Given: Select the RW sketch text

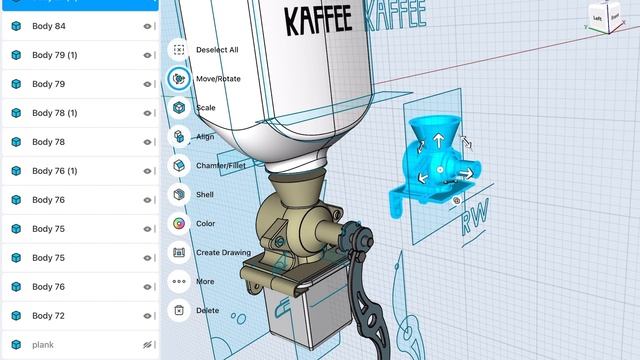Looking at the screenshot, I should (475, 217).
